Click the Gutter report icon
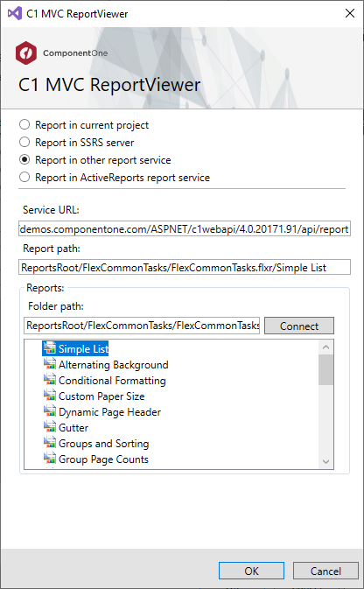Screen dimensions: 364x589 pos(50,427)
